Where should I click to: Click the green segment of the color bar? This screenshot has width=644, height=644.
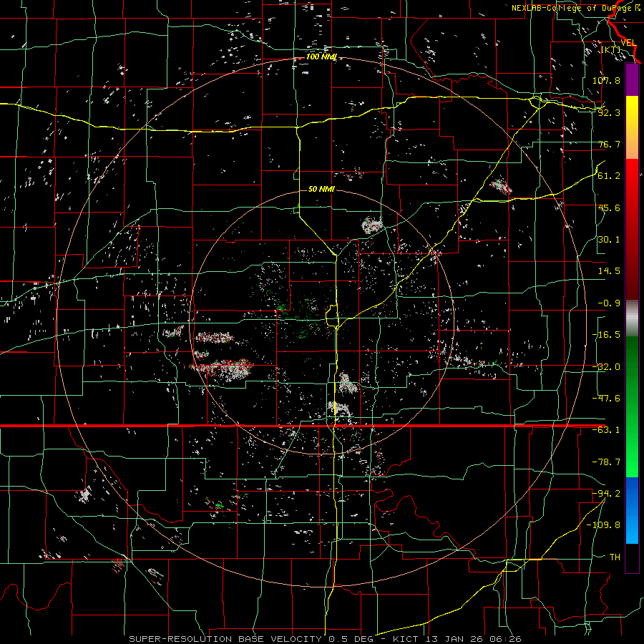coord(632,407)
